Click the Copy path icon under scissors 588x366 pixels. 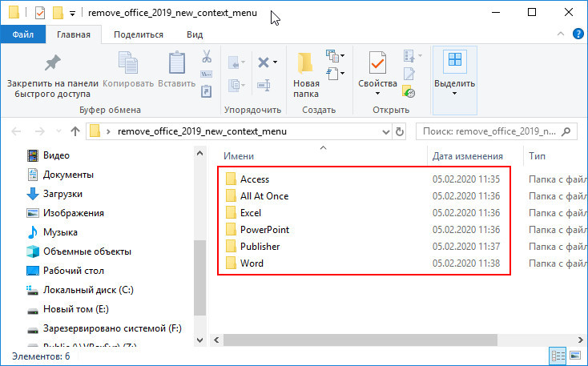pos(207,74)
